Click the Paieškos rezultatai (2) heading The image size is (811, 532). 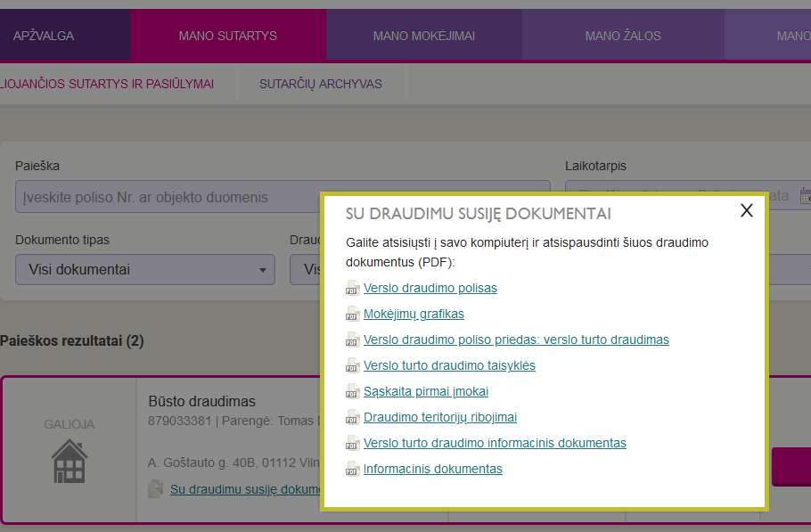[72, 341]
